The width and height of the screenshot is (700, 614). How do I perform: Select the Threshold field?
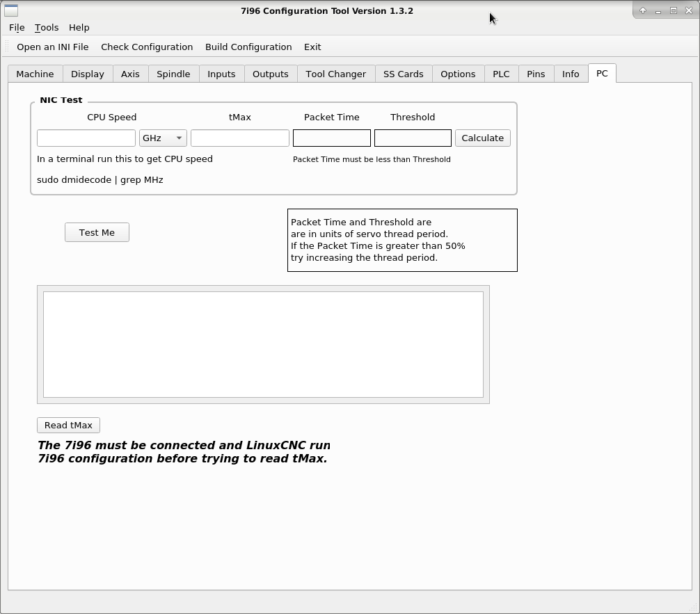pyautogui.click(x=413, y=138)
